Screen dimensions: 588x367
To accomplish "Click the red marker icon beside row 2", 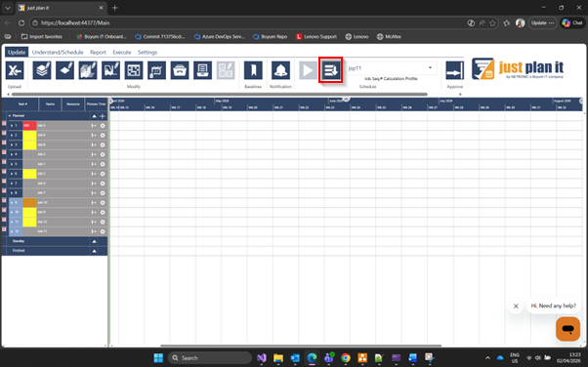I will [x=4, y=133].
